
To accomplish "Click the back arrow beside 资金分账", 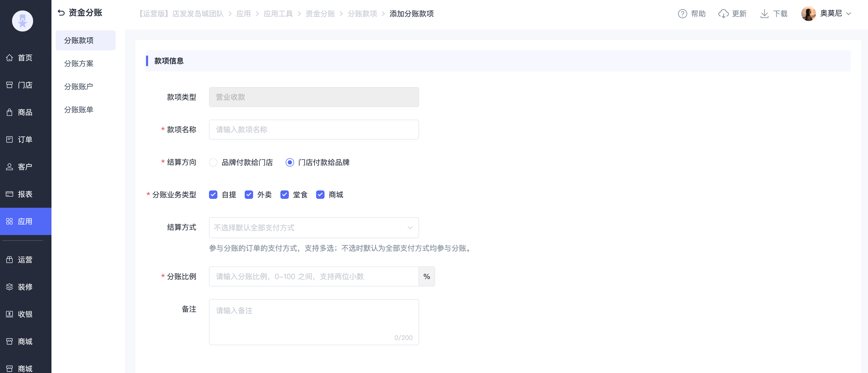I will coord(61,13).
